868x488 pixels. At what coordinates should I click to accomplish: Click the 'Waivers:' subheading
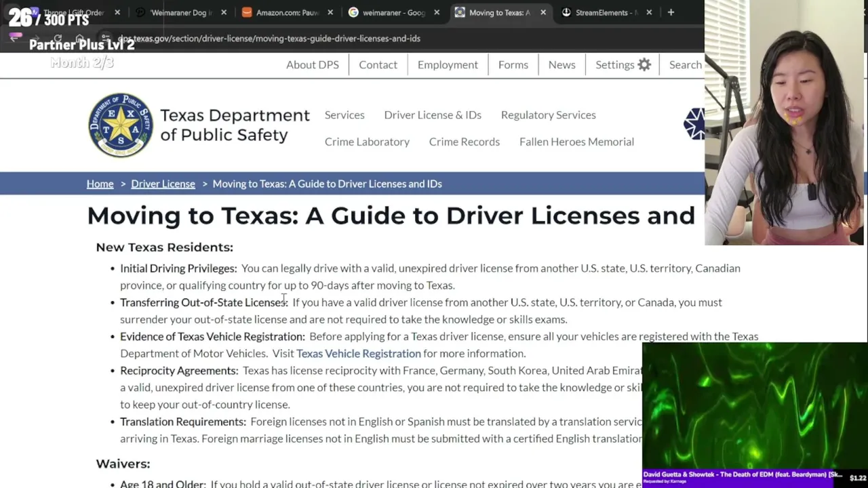(x=123, y=464)
